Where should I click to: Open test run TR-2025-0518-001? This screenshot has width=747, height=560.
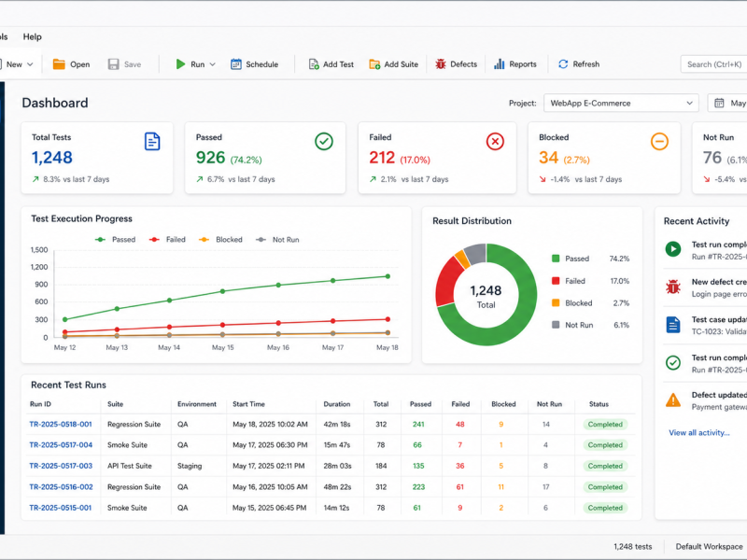coord(61,425)
